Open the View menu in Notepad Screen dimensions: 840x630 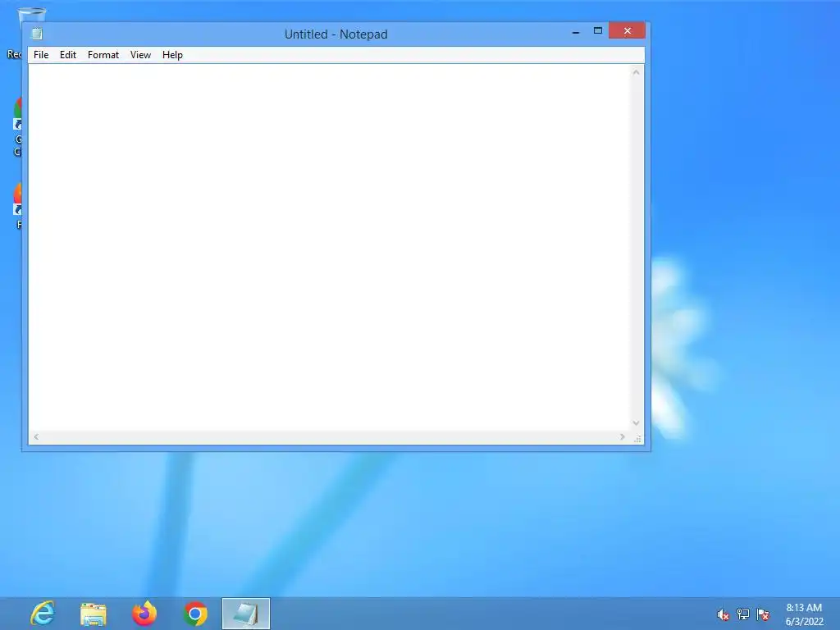140,55
